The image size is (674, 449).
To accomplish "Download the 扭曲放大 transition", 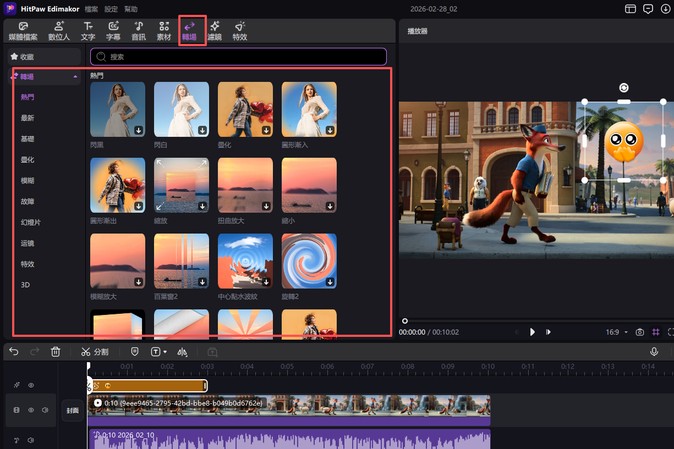I will [266, 206].
